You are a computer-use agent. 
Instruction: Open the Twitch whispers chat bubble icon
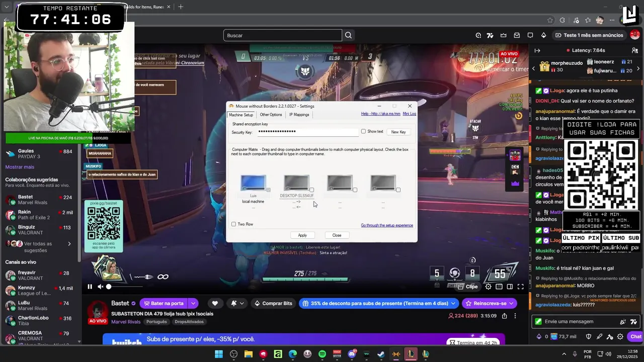(530, 35)
